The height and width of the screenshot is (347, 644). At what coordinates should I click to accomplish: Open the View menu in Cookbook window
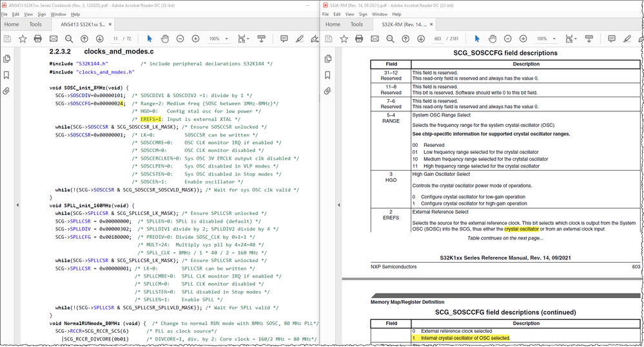[x=28, y=14]
